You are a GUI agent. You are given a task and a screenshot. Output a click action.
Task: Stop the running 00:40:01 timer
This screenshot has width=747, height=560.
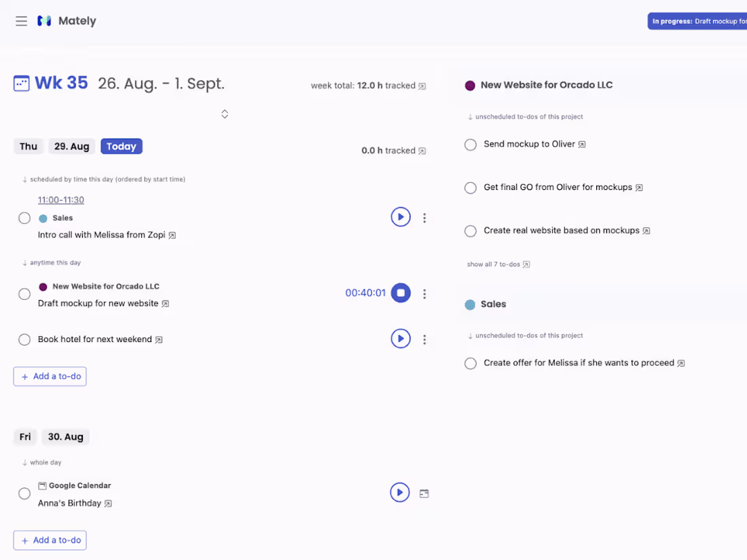(401, 293)
